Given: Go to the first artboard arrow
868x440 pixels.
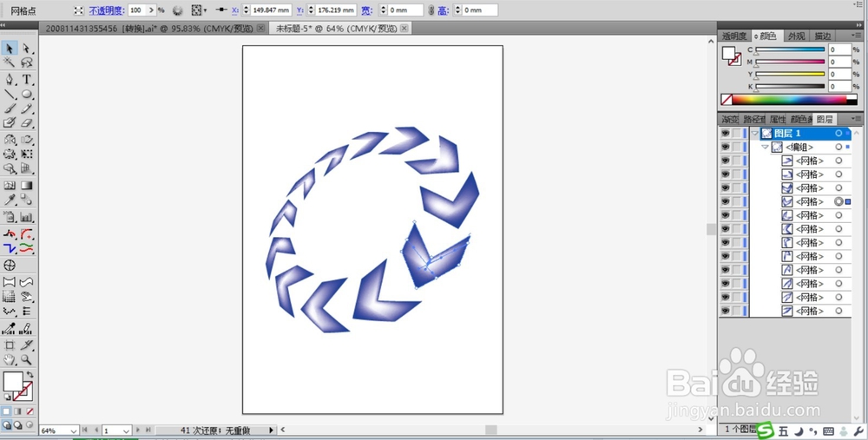Looking at the screenshot, I should (85, 430).
